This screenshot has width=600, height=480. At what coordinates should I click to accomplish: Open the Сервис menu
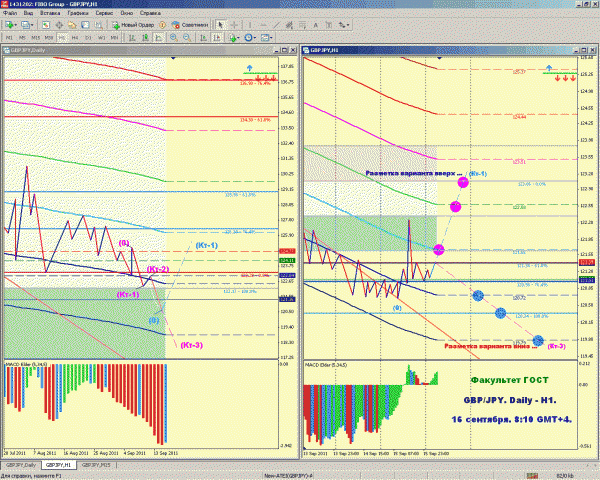tap(104, 13)
